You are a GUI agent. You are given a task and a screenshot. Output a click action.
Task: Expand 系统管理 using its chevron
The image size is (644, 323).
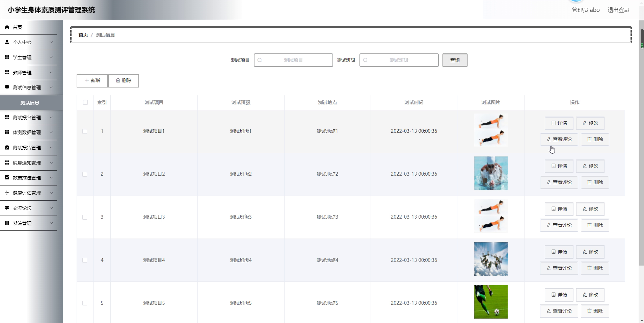(51, 223)
